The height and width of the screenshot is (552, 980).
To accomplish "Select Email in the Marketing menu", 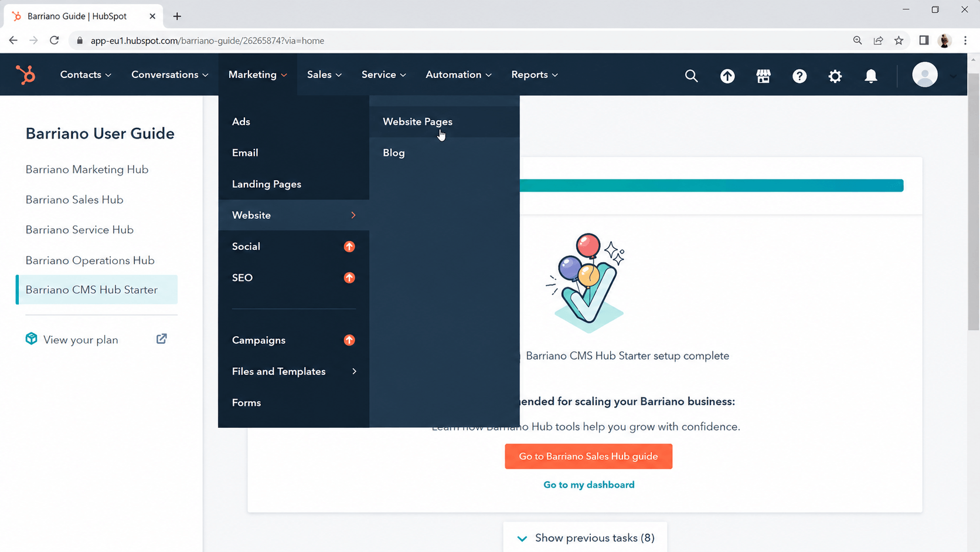I will 245,153.
